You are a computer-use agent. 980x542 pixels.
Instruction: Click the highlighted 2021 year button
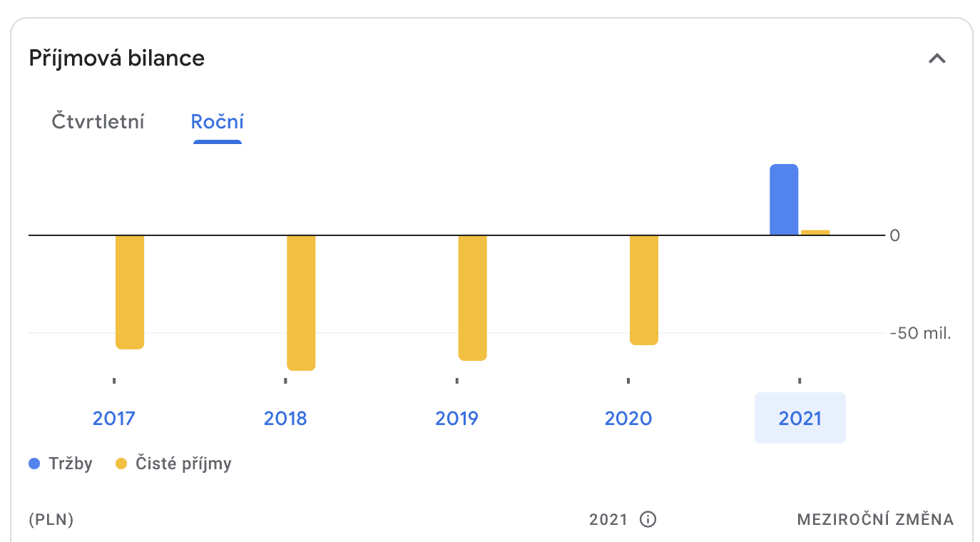[800, 418]
